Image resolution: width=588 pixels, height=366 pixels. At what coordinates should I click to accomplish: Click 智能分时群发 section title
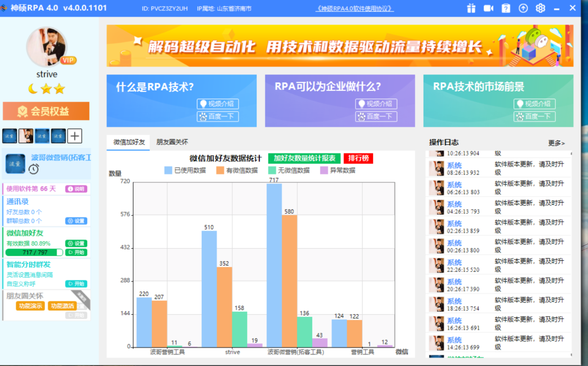28,265
